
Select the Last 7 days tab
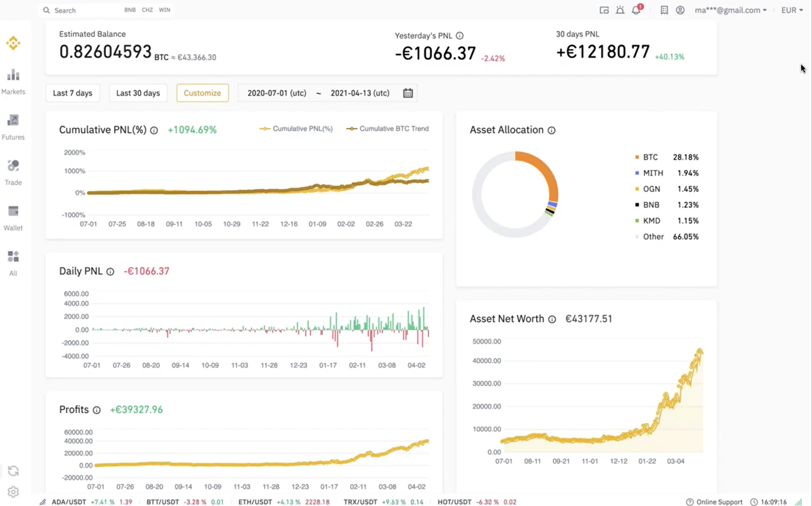pyautogui.click(x=72, y=93)
